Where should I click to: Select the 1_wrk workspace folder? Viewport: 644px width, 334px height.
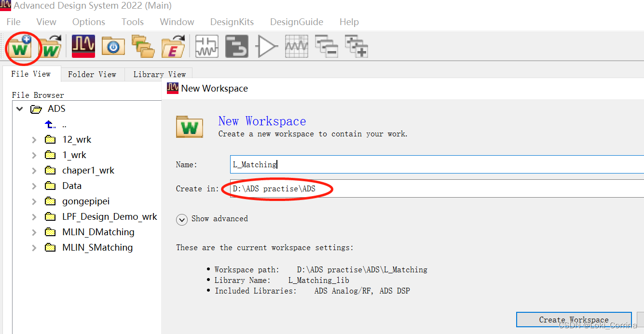(74, 155)
